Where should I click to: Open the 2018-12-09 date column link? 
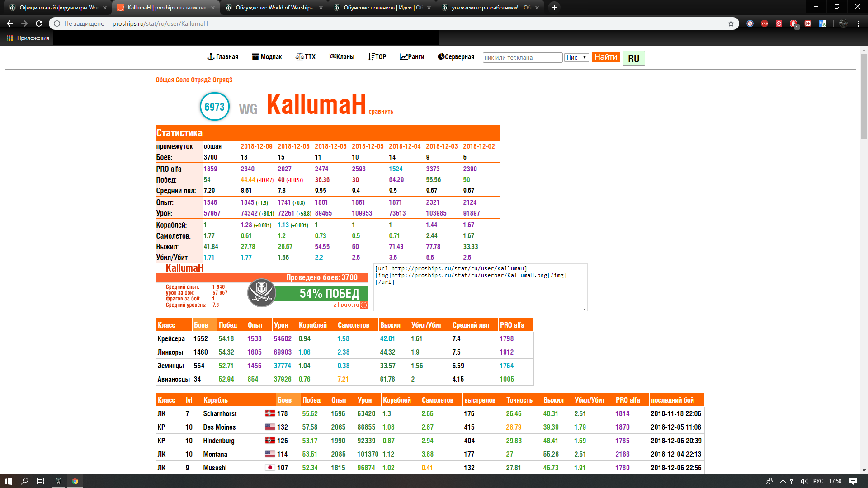click(256, 146)
